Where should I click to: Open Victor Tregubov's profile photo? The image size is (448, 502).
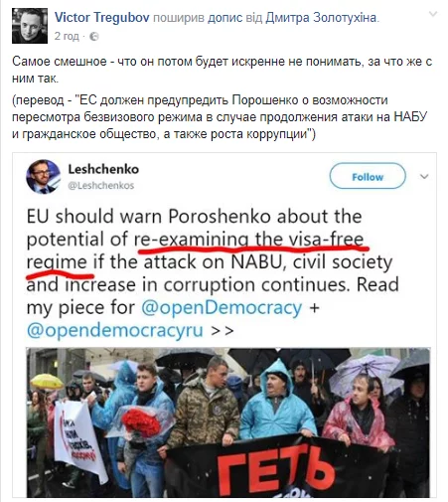[x=30, y=26]
